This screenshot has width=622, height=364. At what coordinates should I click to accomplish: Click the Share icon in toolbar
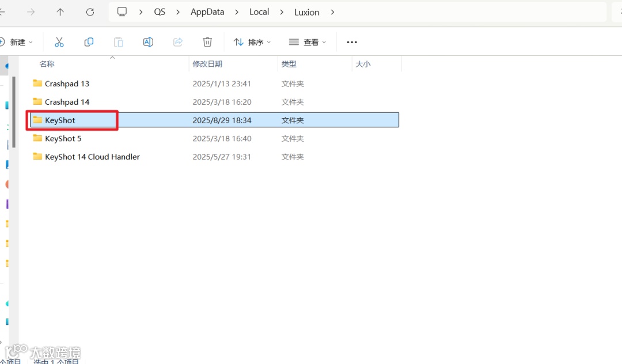pyautogui.click(x=178, y=42)
